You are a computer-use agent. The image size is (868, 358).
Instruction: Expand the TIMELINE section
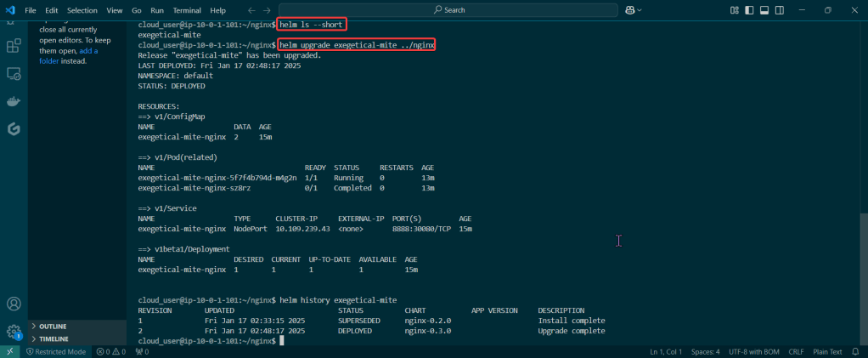[54, 338]
